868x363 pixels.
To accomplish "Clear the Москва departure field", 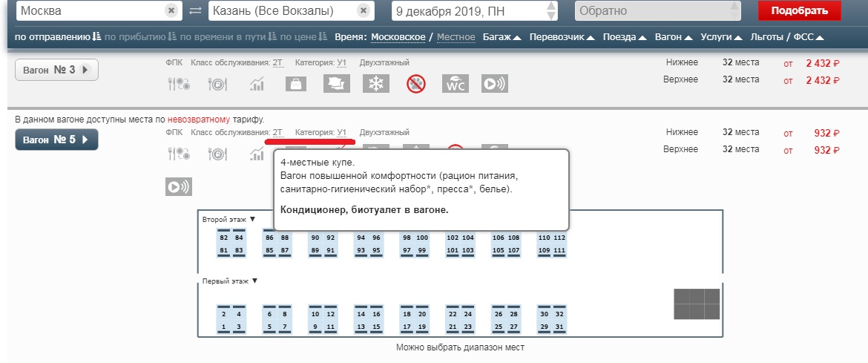I will click(x=171, y=11).
